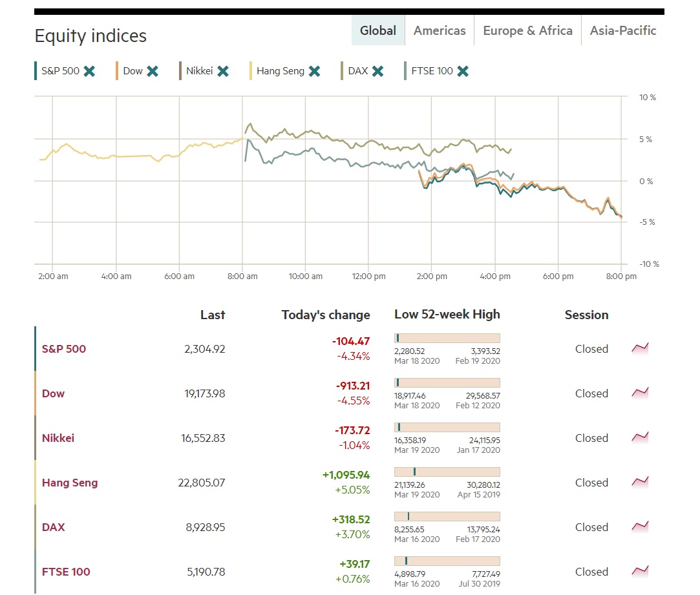This screenshot has height=595, width=700.
Task: Click the DAX legend label
Action: [x=358, y=71]
